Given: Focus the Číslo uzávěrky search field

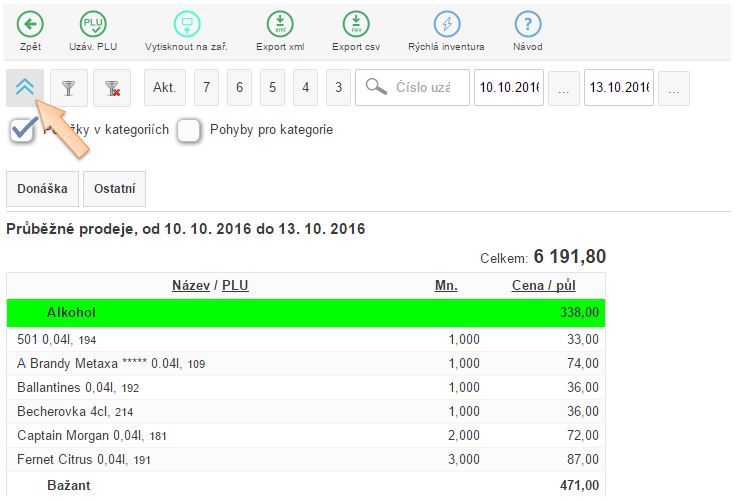Looking at the screenshot, I should coord(422,88).
